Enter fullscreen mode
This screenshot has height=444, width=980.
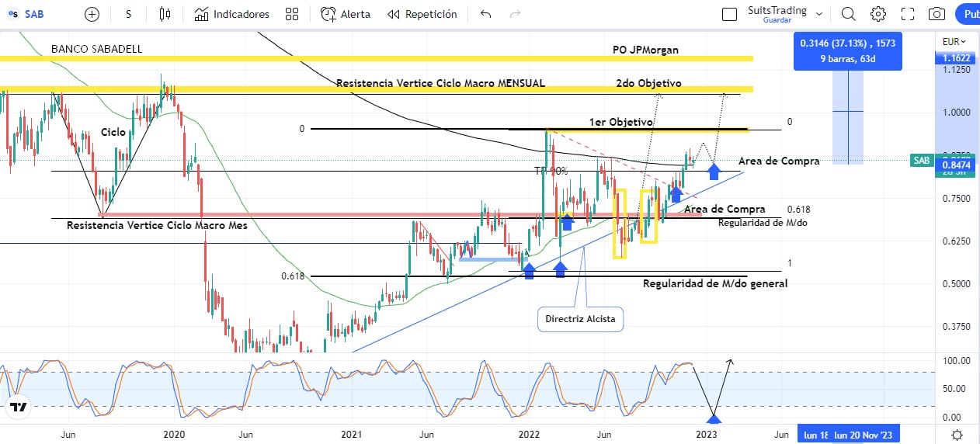coord(908,14)
